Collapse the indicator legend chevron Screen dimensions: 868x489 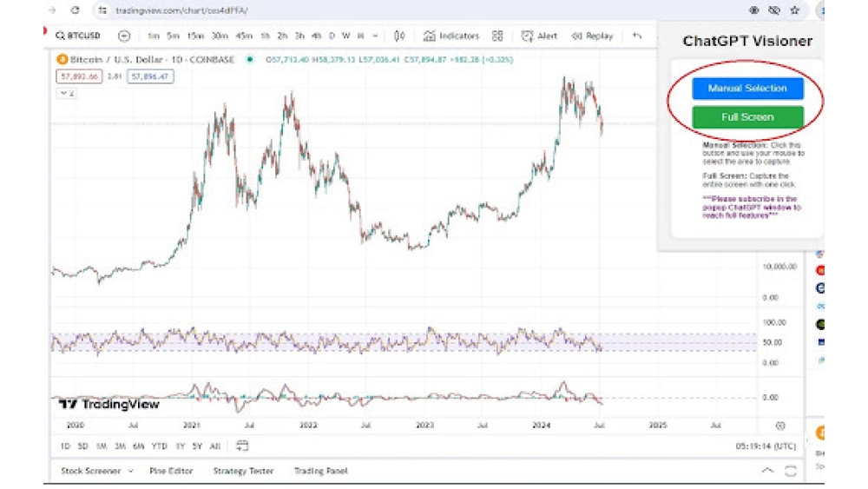pos(62,92)
